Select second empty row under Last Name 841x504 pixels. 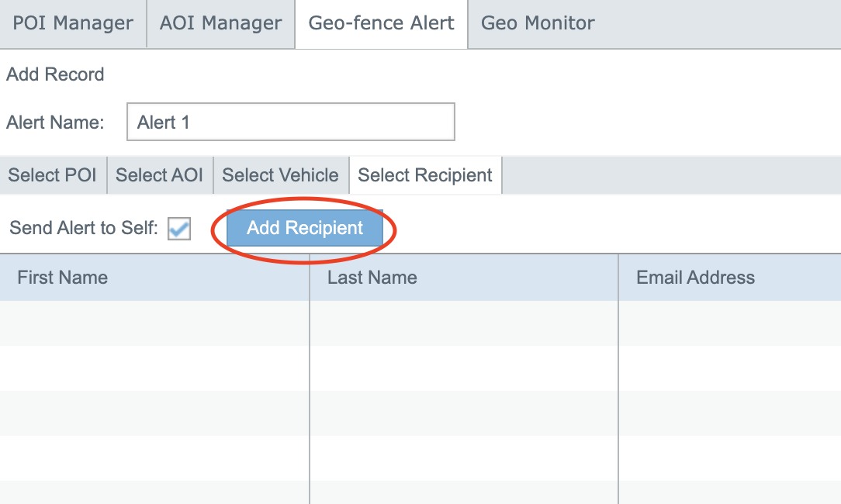click(x=463, y=368)
